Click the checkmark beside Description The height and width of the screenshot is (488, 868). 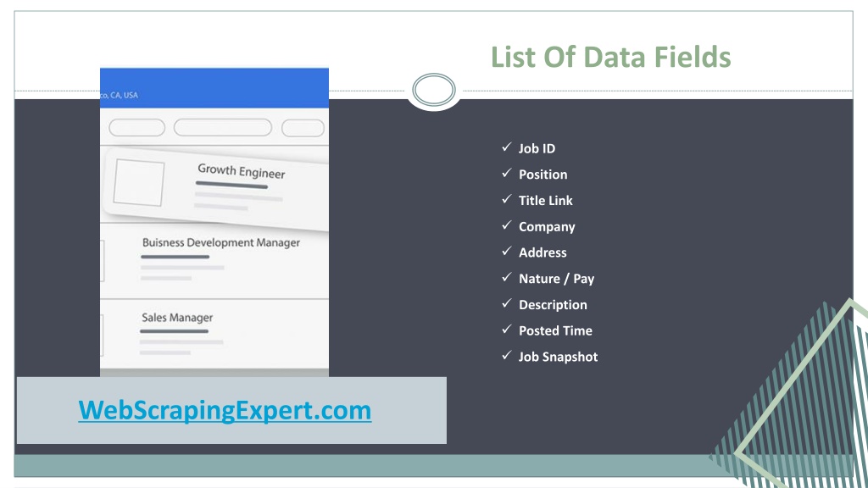[507, 303]
